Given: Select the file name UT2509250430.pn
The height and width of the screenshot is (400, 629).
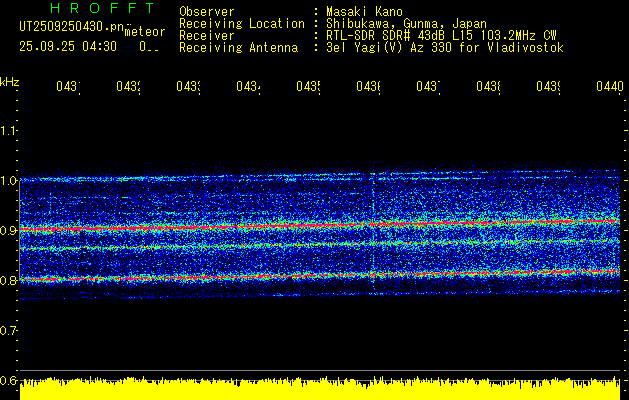Looking at the screenshot, I should (72, 26).
